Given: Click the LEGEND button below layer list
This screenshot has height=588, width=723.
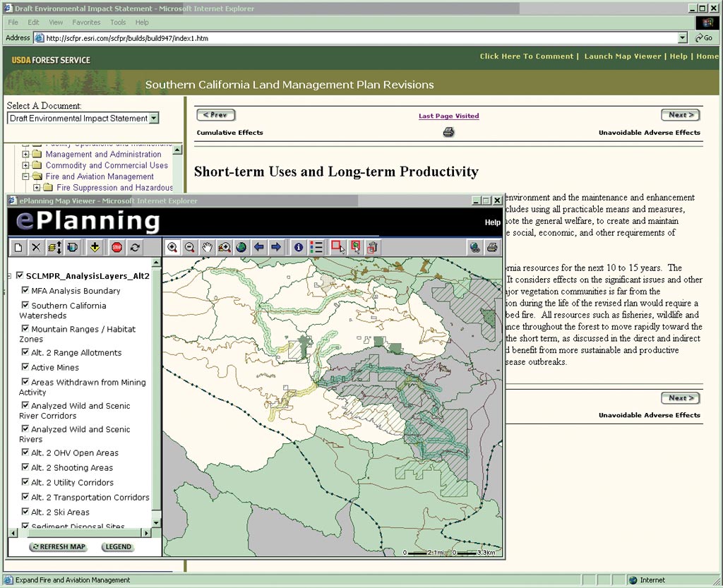Looking at the screenshot, I should (118, 547).
